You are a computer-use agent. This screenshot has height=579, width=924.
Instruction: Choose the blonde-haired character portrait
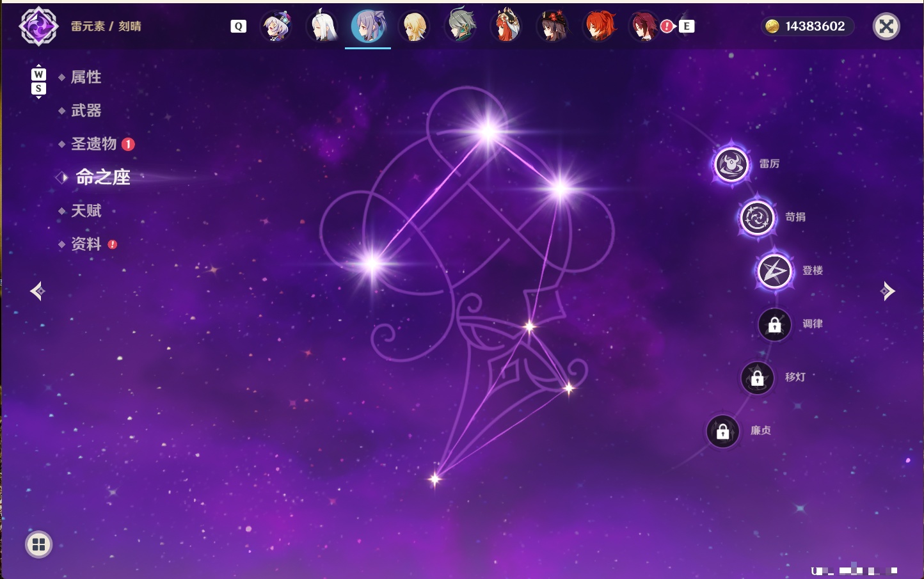point(414,26)
